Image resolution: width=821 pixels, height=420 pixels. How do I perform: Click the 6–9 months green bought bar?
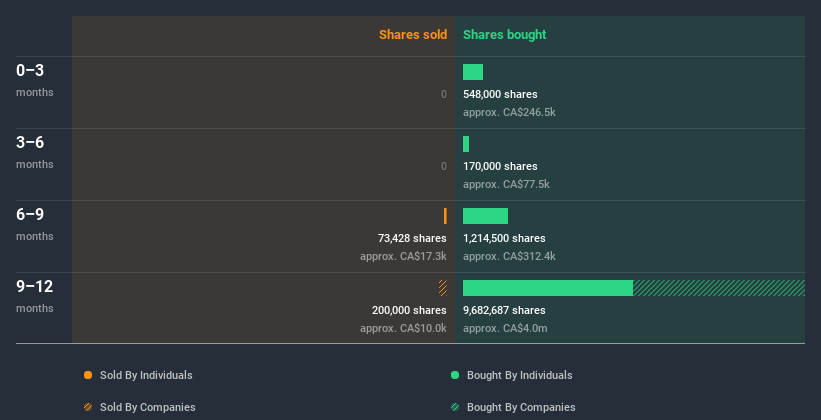click(x=485, y=216)
